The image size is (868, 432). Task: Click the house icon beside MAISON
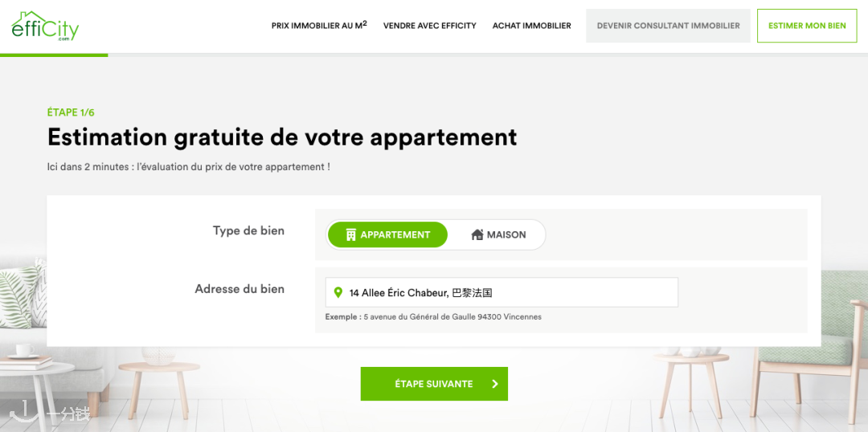pos(477,234)
